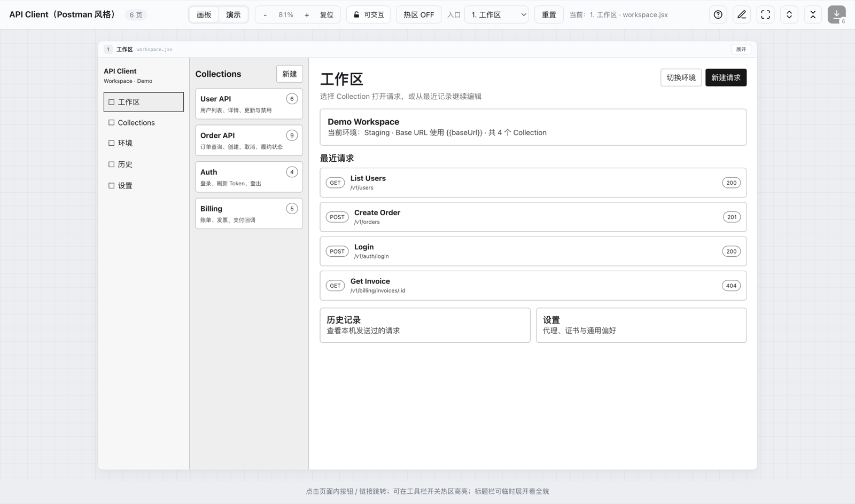Screen dimensions: 855x504
Task: Click 切换环境 button
Action: tap(681, 77)
